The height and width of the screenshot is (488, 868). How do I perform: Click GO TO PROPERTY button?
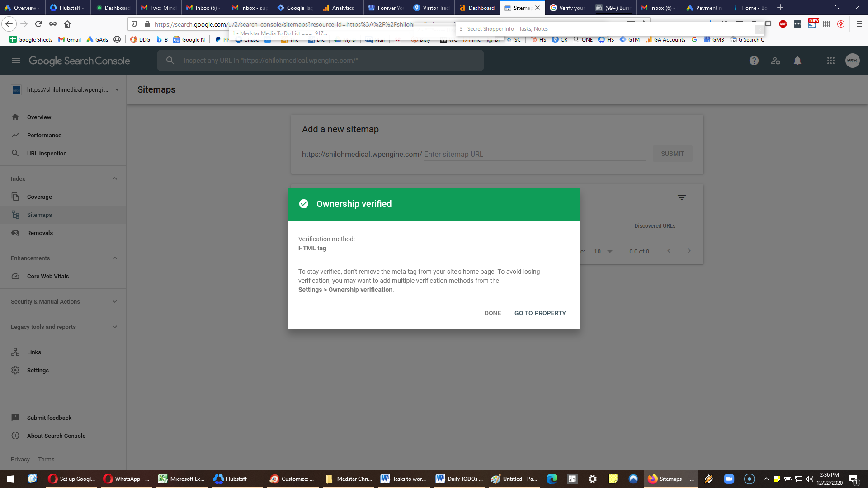pos(540,313)
